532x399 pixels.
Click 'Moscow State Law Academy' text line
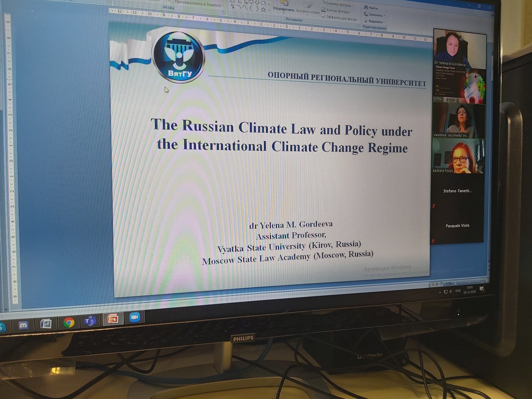click(x=287, y=258)
